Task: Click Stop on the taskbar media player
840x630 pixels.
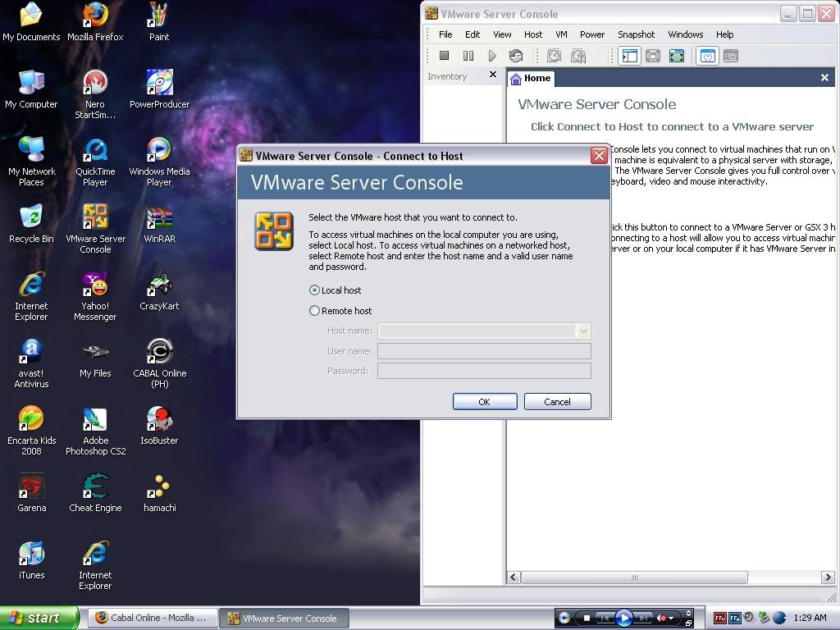Action: [x=587, y=618]
